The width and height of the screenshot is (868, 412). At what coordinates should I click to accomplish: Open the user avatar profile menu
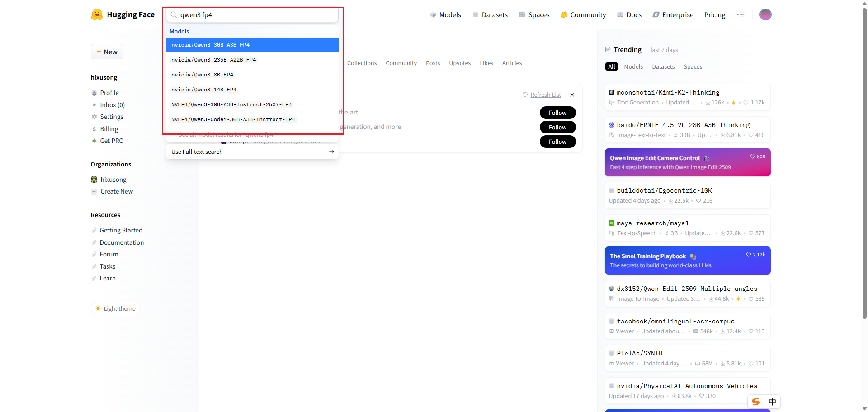pos(765,14)
